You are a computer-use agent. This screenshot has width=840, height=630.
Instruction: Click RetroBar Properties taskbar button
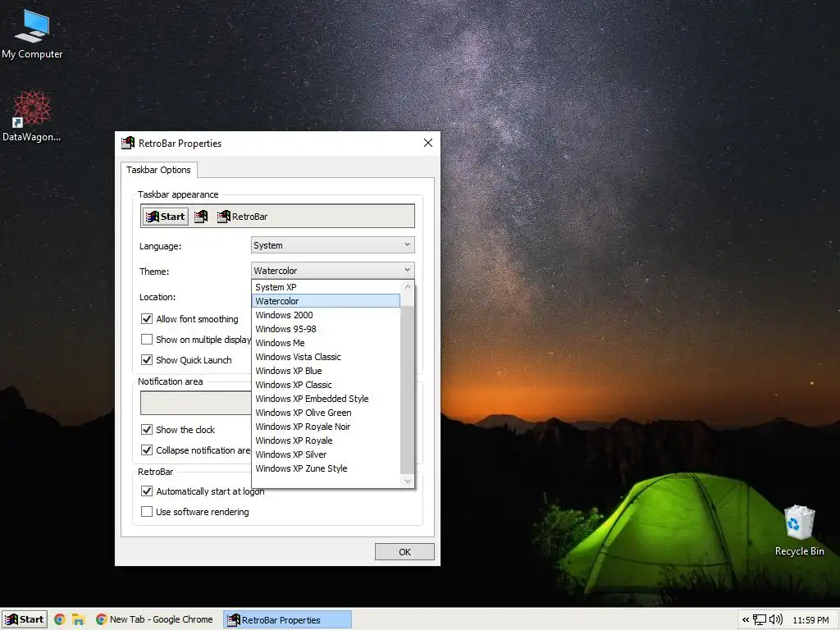click(288, 619)
